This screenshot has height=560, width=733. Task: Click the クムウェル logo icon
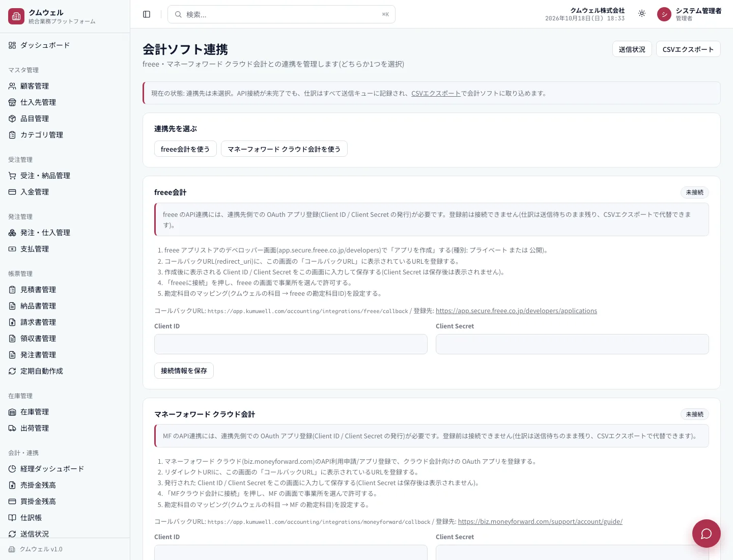16,16
